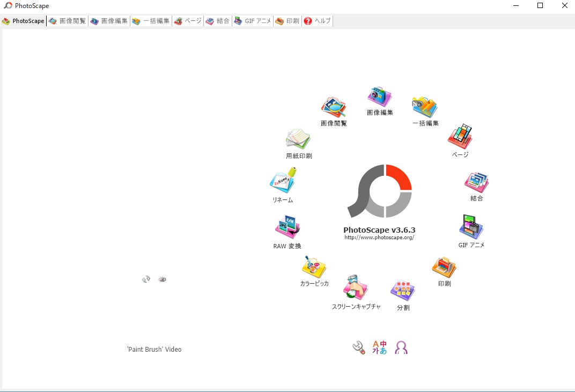The height and width of the screenshot is (392, 575).
Task: Open the スクリーンキャプチャ screen capture icon
Action: click(356, 289)
